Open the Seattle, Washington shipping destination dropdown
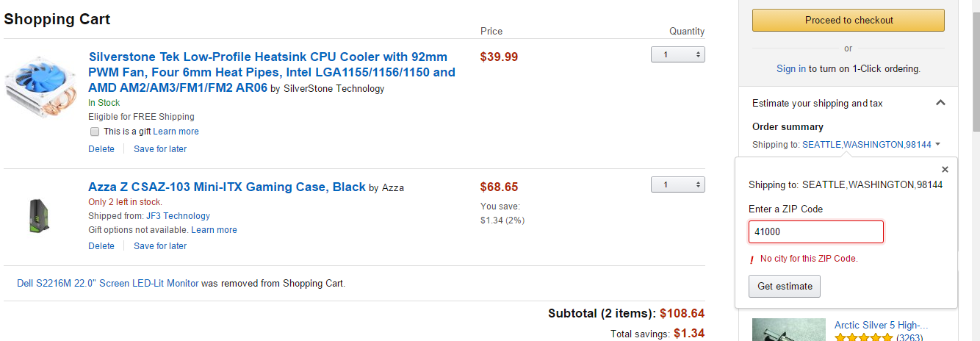The width and height of the screenshot is (980, 341). pyautogui.click(x=871, y=145)
